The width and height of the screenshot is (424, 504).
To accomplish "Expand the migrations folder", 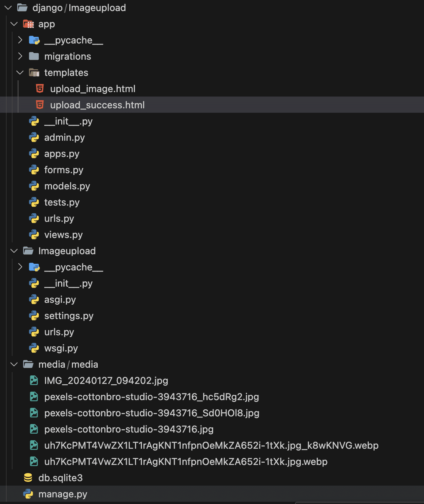I will [x=20, y=56].
